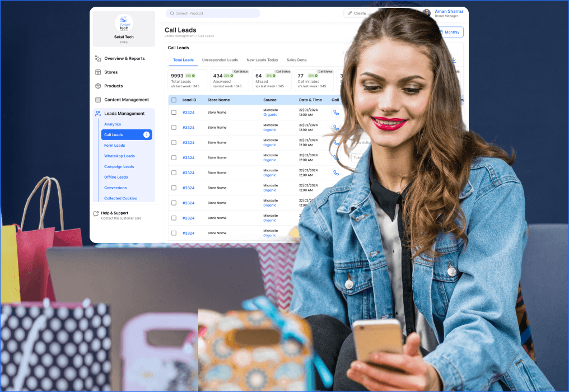Screen dimensions: 569x392
Task: Click Help & Support link
Action: [115, 213]
